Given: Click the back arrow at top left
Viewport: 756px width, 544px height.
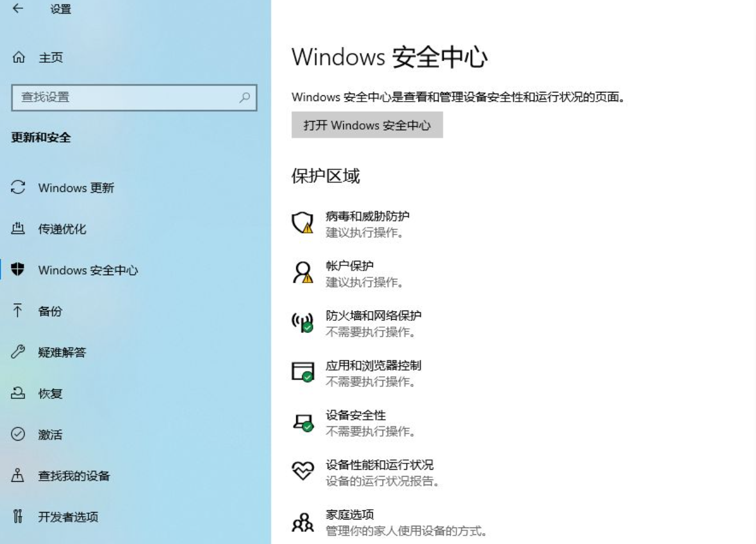Looking at the screenshot, I should 16,9.
